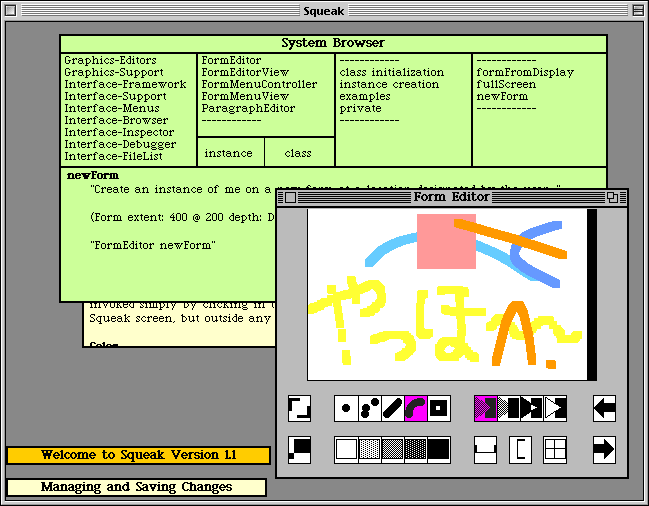Select the straight line drawing tool
The height and width of the screenshot is (506, 649).
point(393,409)
